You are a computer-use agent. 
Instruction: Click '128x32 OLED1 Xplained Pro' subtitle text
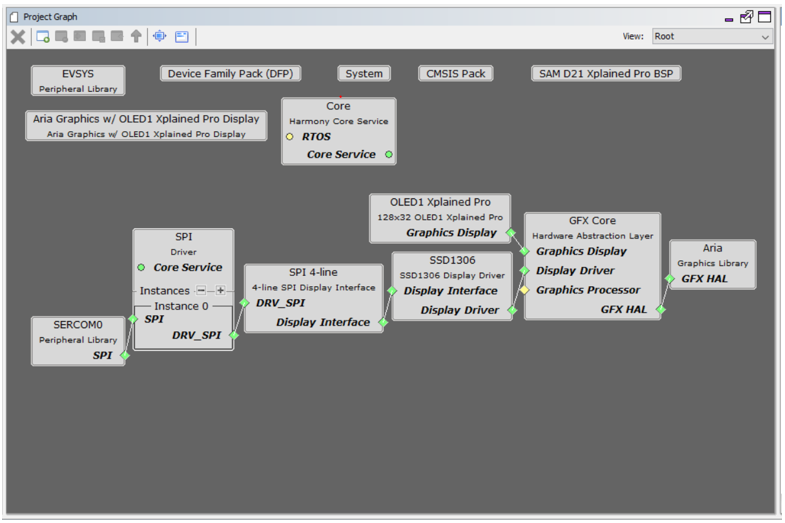pyautogui.click(x=440, y=217)
